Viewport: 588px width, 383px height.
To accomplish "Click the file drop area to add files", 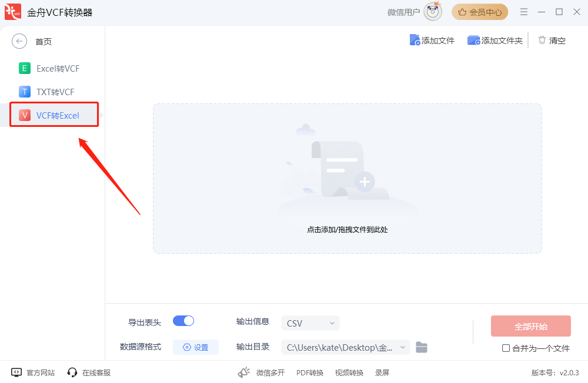I will pos(347,179).
